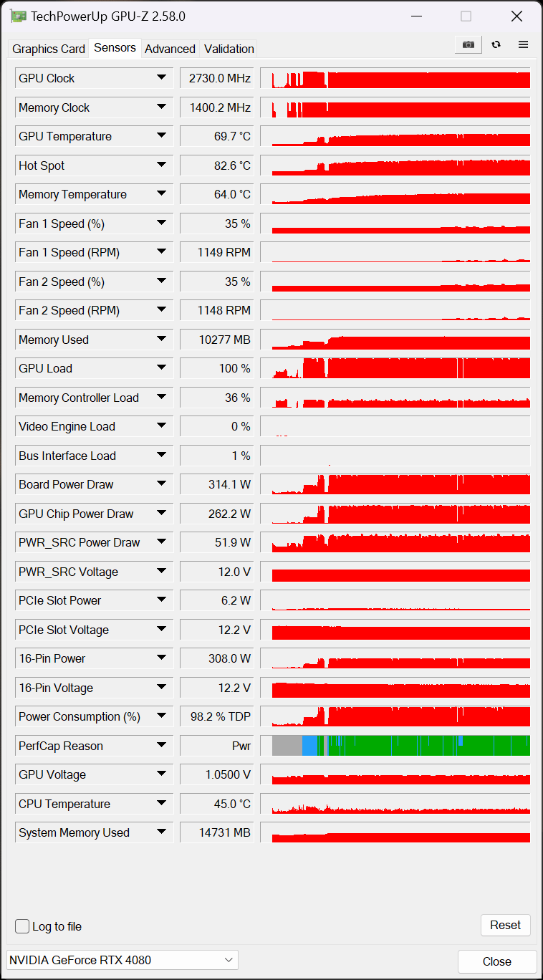Open Fan 2 Speed (%) dropdown arrow
Viewport: 543px width, 980px height.
pos(161,282)
